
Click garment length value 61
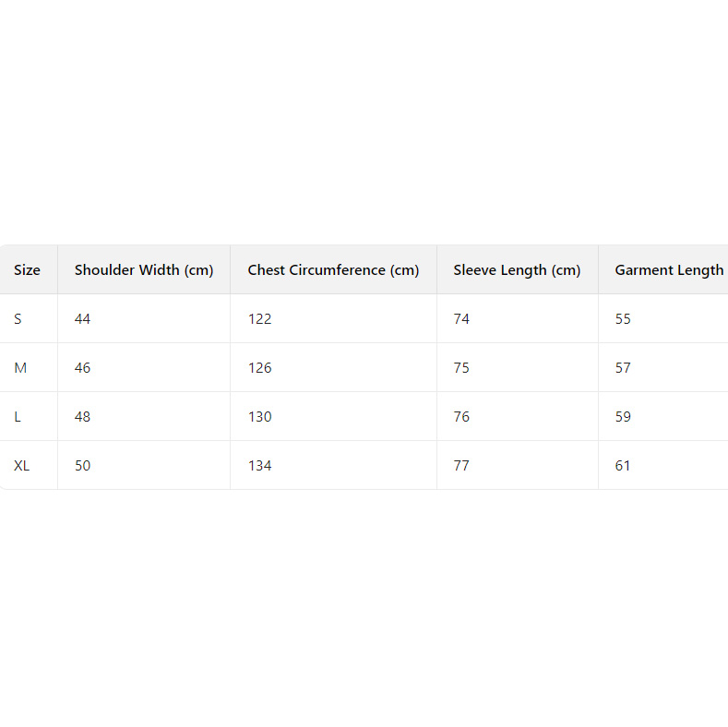[623, 466]
